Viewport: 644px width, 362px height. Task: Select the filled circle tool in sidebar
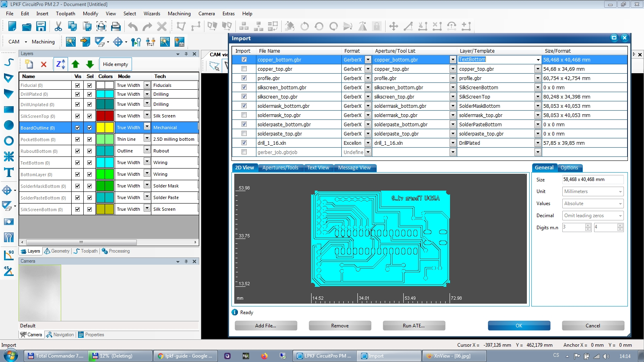click(9, 125)
